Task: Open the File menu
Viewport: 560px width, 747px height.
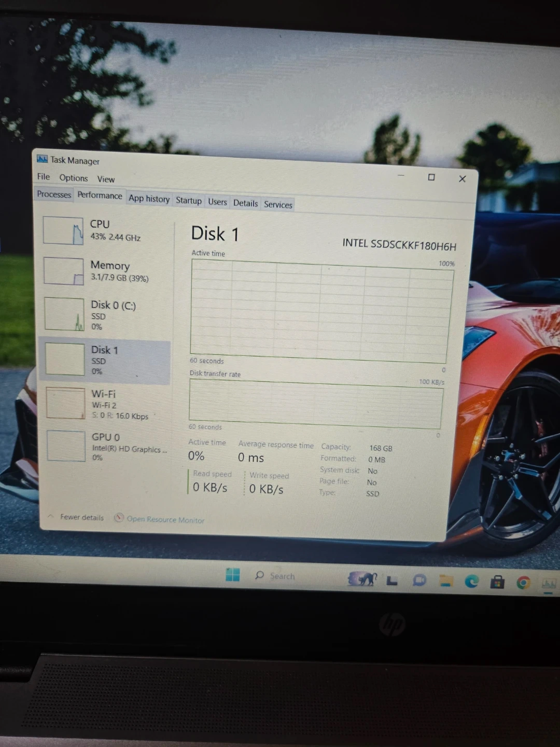Action: click(44, 177)
